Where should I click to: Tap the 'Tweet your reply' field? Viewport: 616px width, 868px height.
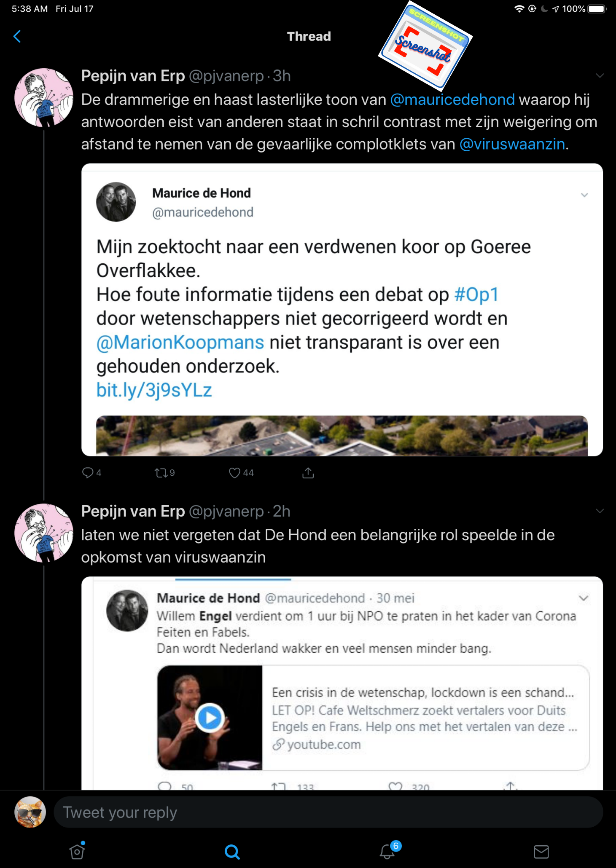(x=328, y=812)
